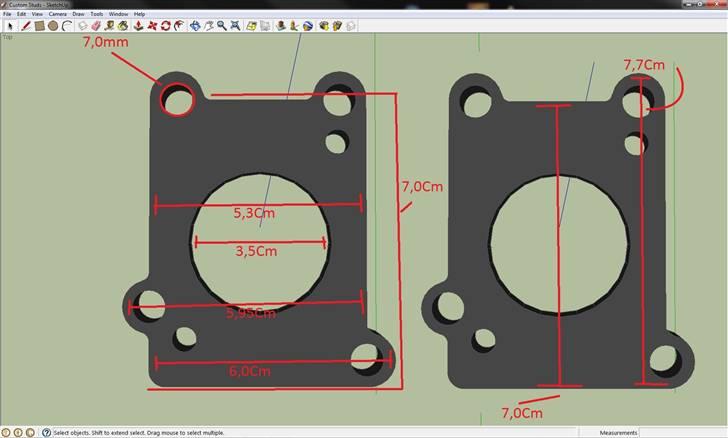Pick the Line pencil tool
728x438 pixels.
coord(26,26)
